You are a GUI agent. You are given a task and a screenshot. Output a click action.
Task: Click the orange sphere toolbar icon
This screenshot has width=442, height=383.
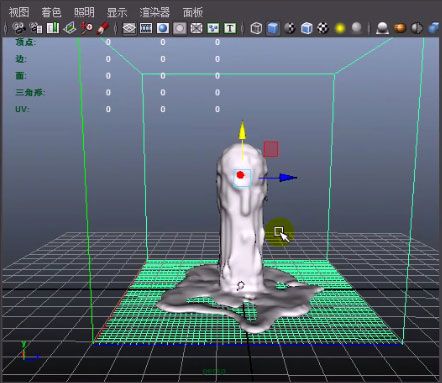click(399, 28)
